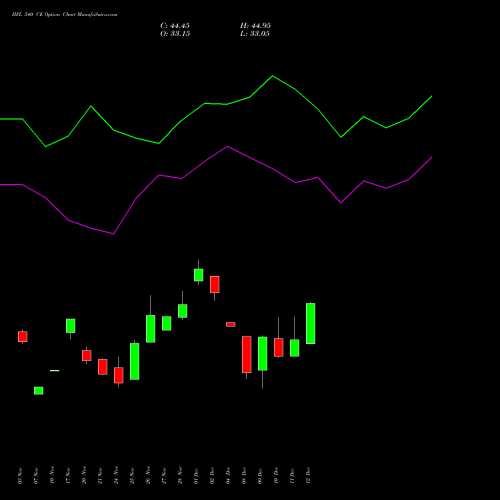Click the red candle above 21 Nov
Image resolution: width=500 pixels, height=500 pixels.
(103, 367)
